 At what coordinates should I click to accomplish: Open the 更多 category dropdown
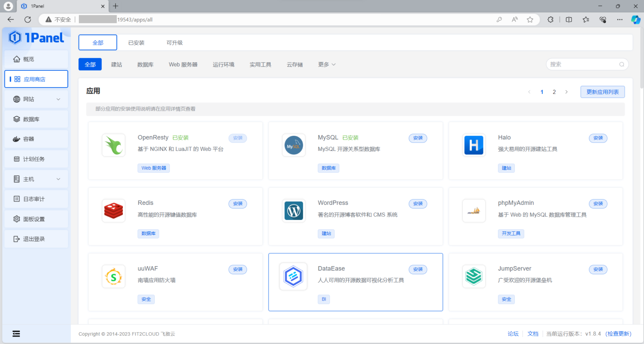coord(327,65)
